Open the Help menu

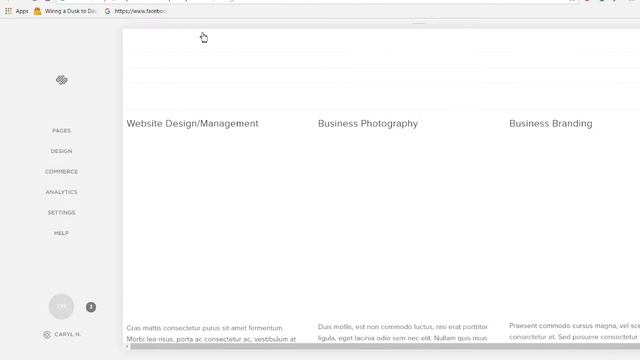(x=61, y=233)
